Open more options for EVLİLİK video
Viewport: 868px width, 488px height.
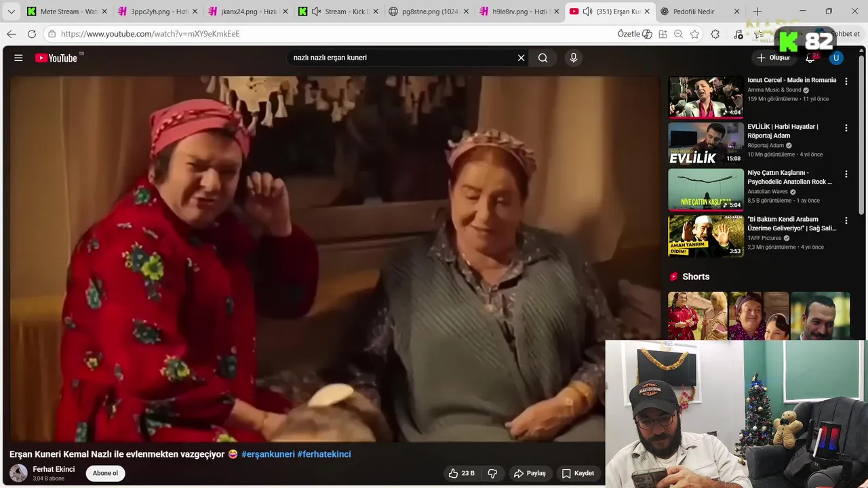pyautogui.click(x=846, y=127)
